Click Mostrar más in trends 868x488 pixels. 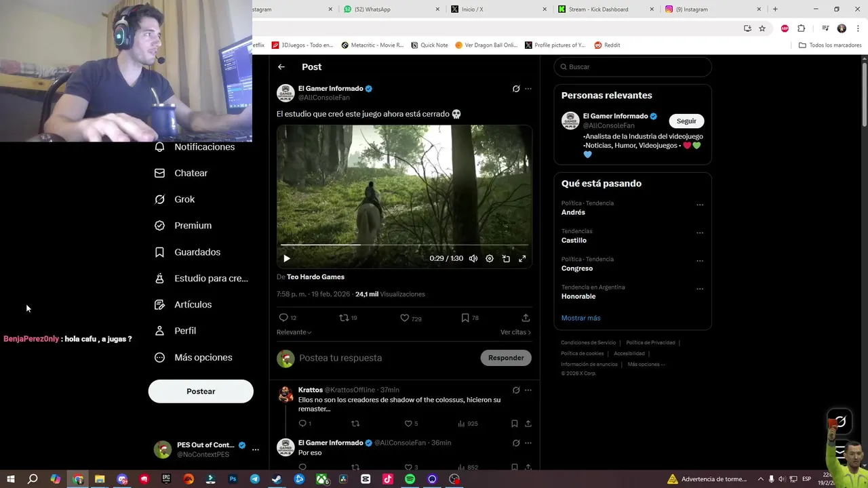(580, 318)
